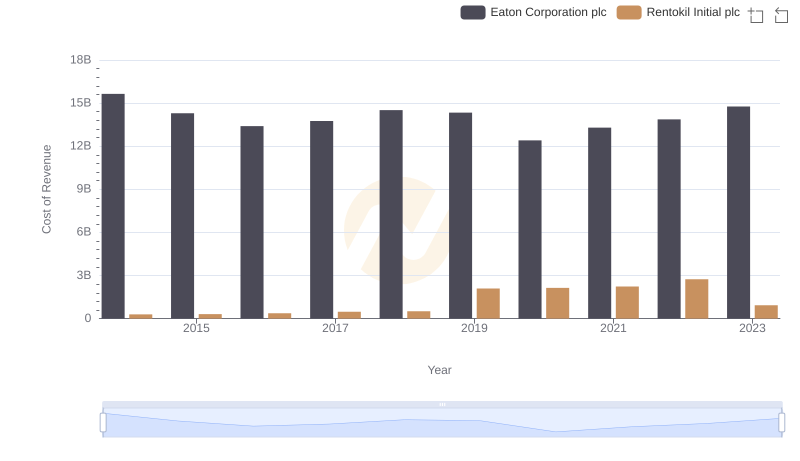Viewport: 800px width, 461px height.
Task: Click the data zoom top drag grip
Action: pos(442,404)
